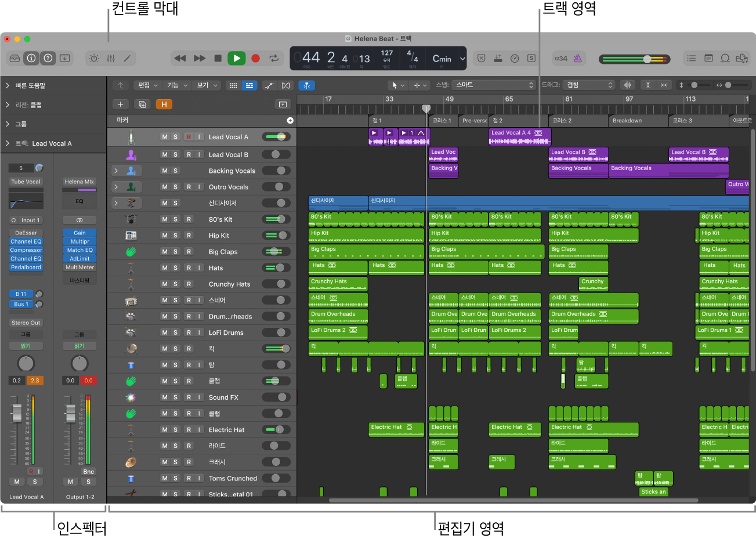This screenshot has width=756, height=542.
Task: Open the Match EQ plug-in slot
Action: click(x=79, y=250)
